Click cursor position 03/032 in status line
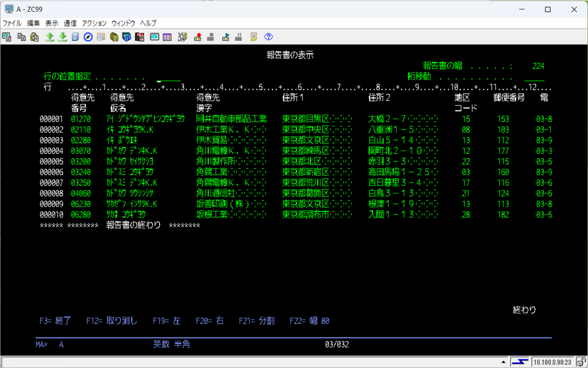588x368 pixels. point(337,345)
